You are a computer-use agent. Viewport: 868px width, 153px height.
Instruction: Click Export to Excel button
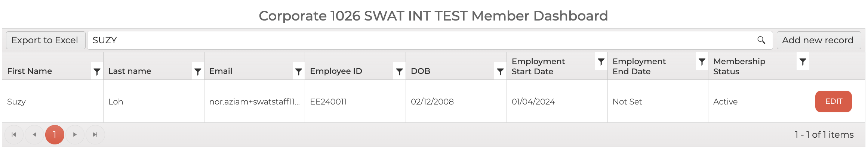(45, 40)
